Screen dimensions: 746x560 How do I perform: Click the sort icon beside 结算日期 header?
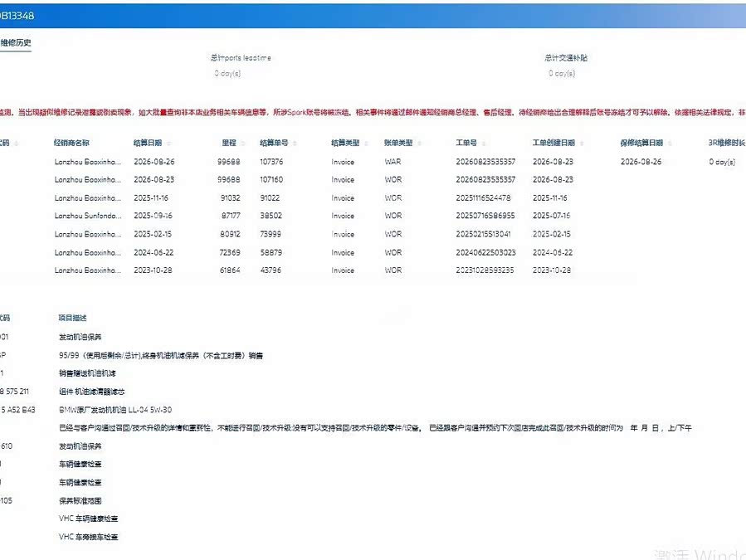point(169,144)
